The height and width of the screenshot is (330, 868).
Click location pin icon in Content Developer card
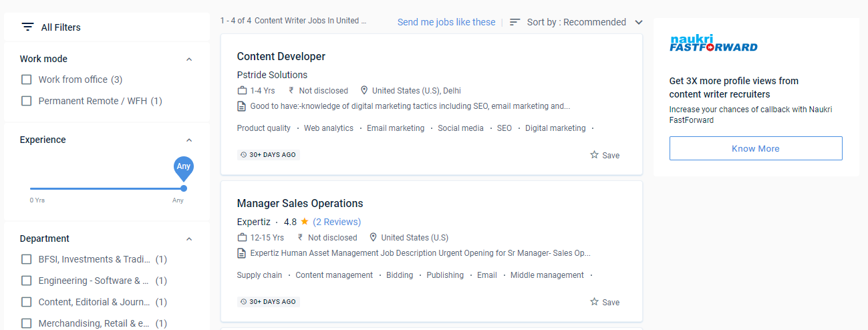point(364,90)
